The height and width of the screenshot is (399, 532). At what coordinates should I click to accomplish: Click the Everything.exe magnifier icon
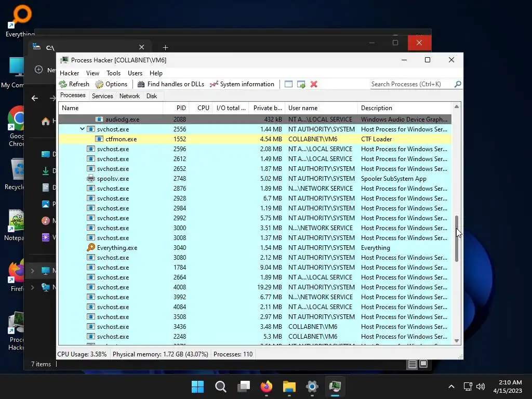[90, 247]
